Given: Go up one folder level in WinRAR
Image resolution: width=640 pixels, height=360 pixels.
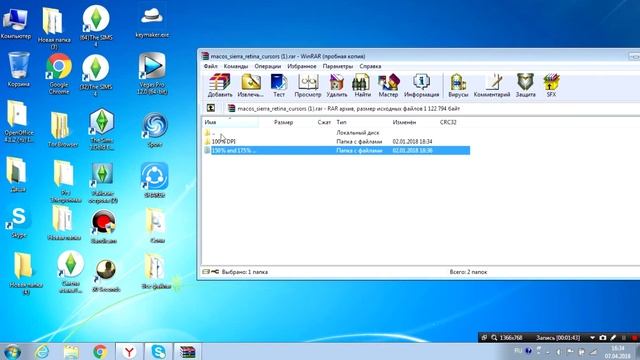Looking at the screenshot, I should point(211,108).
